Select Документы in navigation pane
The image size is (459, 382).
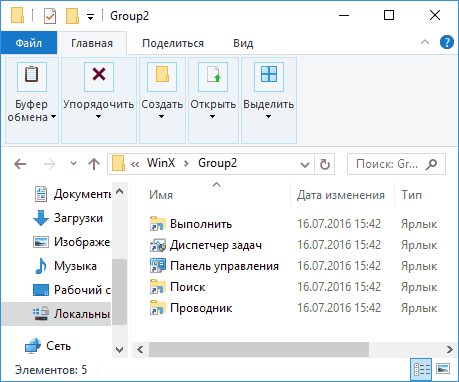73,194
